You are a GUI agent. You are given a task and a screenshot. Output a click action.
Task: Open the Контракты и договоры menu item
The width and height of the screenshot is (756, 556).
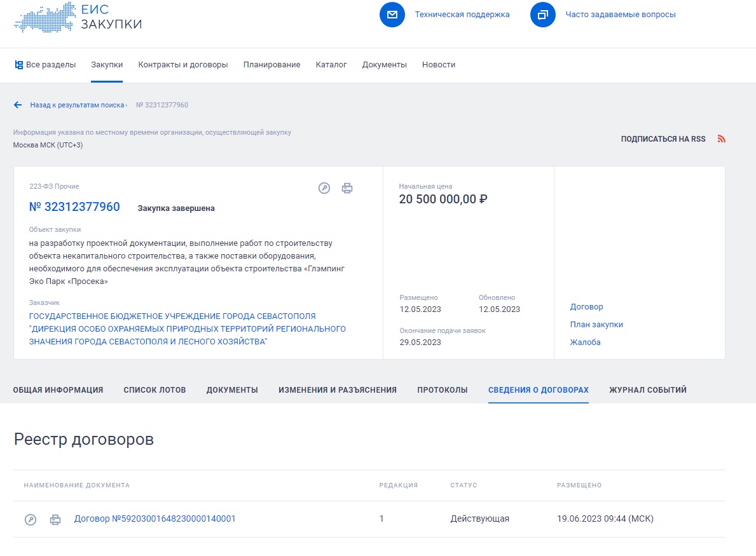coord(183,65)
